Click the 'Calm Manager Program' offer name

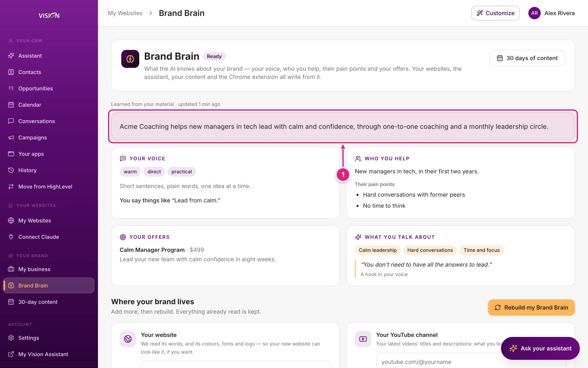[152, 250]
